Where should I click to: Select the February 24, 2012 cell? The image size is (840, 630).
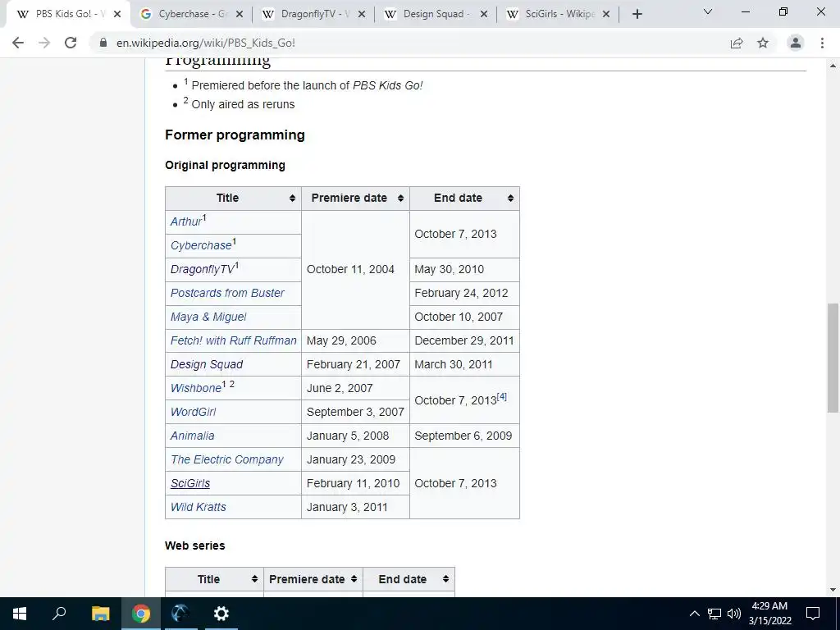pos(464,293)
